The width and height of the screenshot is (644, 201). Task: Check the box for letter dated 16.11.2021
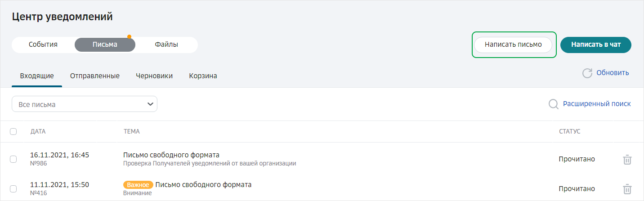tap(13, 159)
